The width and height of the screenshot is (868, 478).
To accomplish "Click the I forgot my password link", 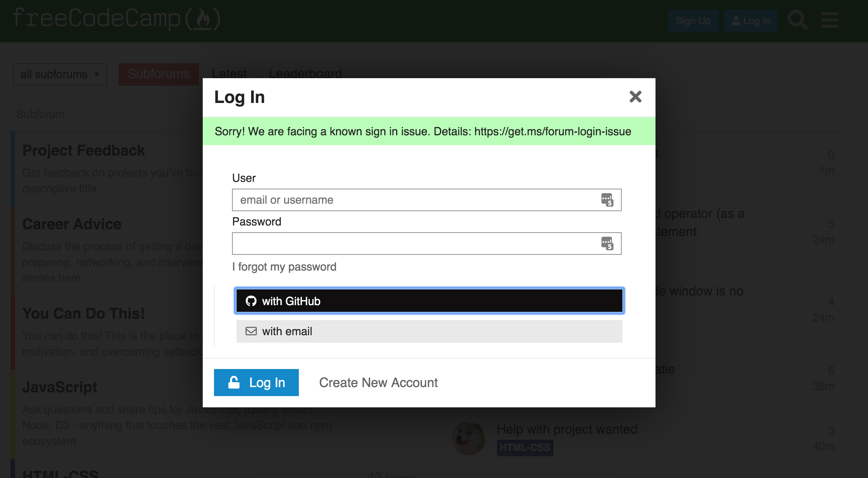I will (x=284, y=267).
